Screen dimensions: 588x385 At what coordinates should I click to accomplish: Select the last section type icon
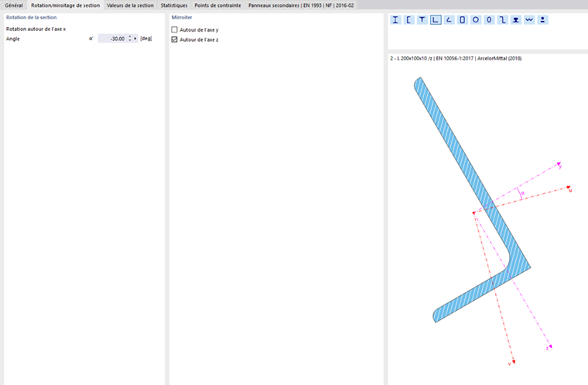click(542, 20)
